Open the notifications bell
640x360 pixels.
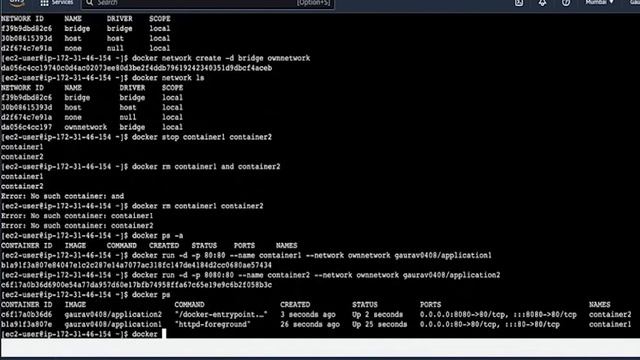(542, 3)
